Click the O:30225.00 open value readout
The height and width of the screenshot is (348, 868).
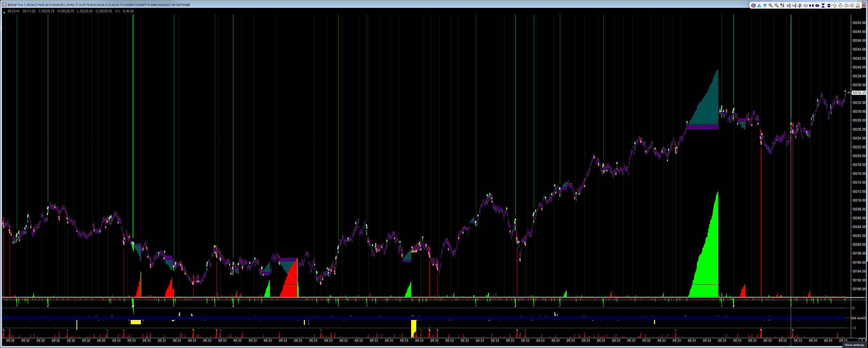pyautogui.click(x=104, y=11)
